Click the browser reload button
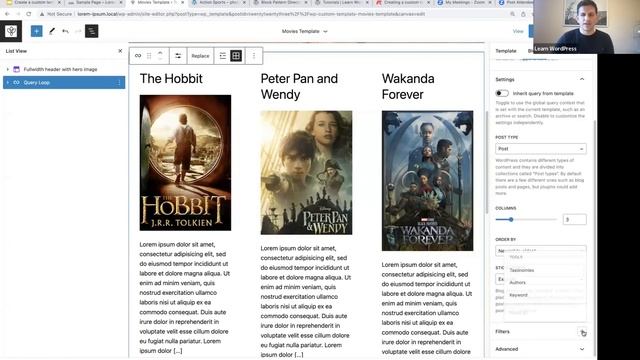Viewport: 640px width, 360px height. (29, 14)
